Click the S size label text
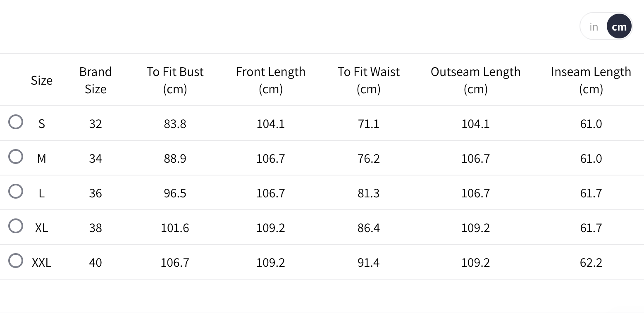Viewport: 644px width, 313px height. click(42, 123)
